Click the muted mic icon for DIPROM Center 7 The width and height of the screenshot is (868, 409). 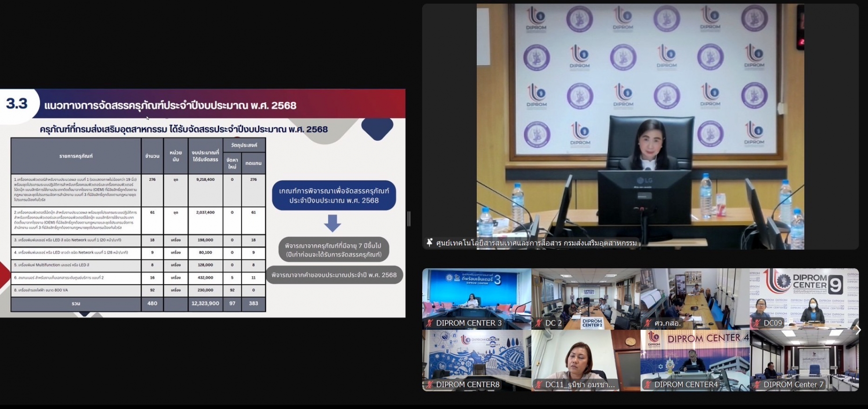pyautogui.click(x=757, y=385)
